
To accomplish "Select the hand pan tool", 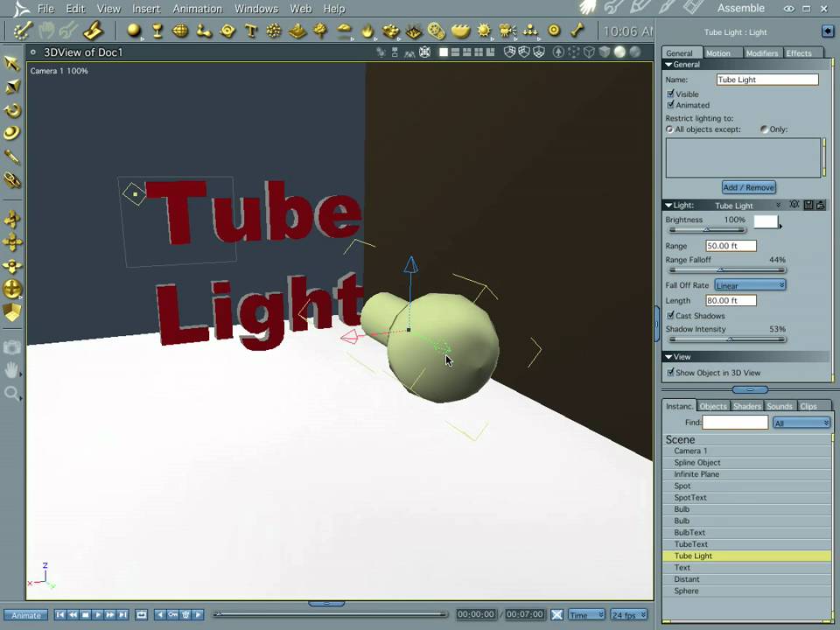I will [x=11, y=370].
